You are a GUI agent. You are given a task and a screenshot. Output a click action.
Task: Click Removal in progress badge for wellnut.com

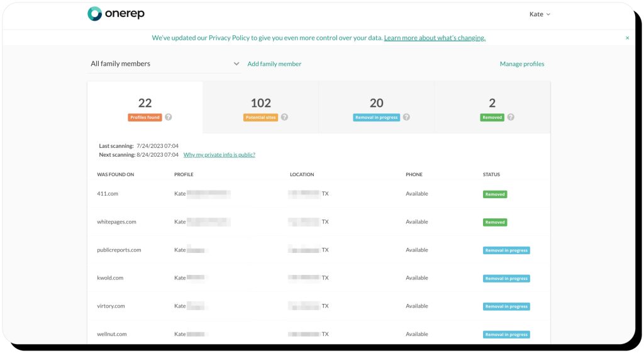[506, 335]
